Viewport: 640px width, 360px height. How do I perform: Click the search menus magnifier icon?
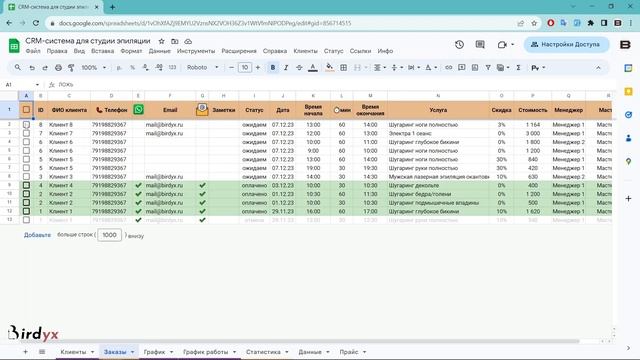(18, 67)
